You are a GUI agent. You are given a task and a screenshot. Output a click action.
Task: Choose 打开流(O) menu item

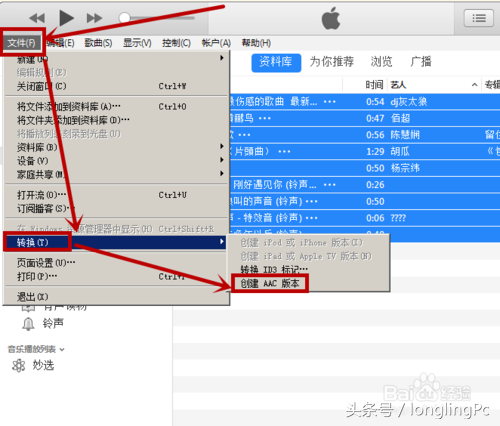tap(116, 195)
